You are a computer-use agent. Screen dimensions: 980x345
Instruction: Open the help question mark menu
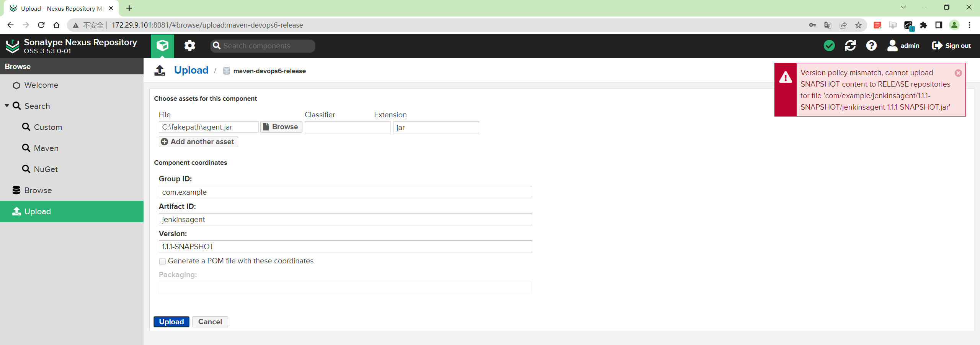871,46
